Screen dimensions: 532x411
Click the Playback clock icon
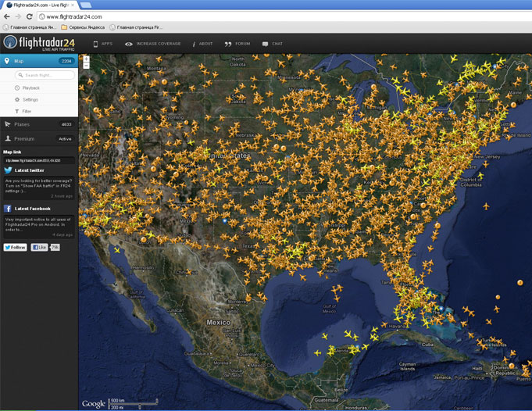pyautogui.click(x=17, y=88)
